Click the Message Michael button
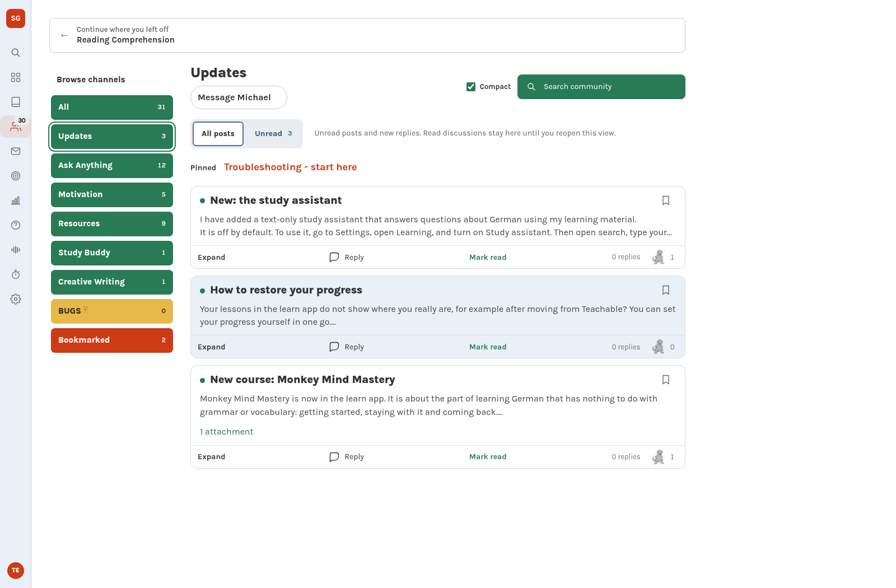Screen dimensions: 896x588 pyautogui.click(x=239, y=97)
